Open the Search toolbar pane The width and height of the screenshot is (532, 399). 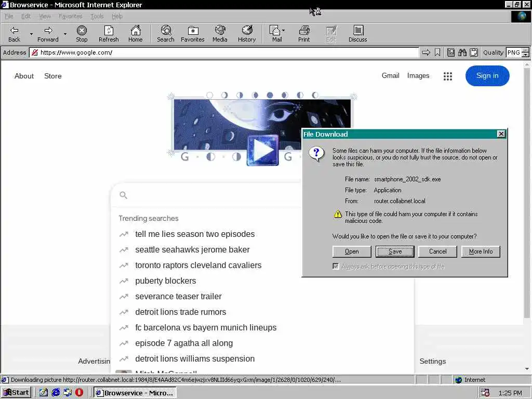(x=166, y=34)
